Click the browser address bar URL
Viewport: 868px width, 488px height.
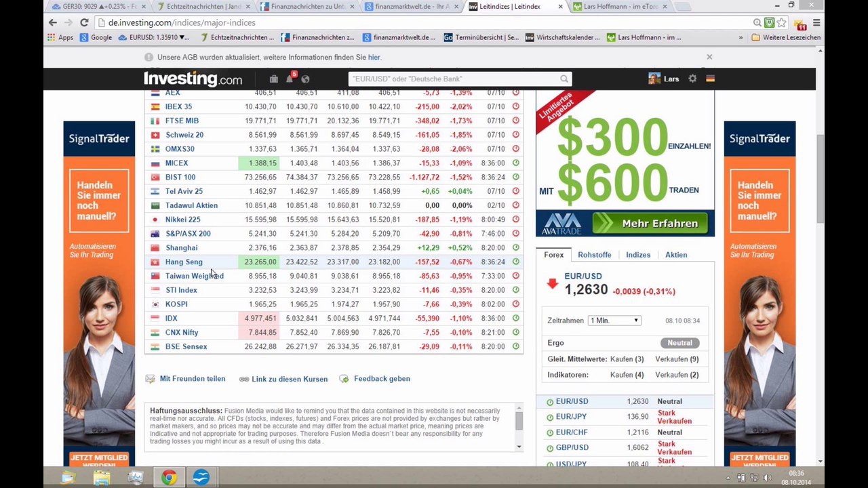tap(182, 22)
